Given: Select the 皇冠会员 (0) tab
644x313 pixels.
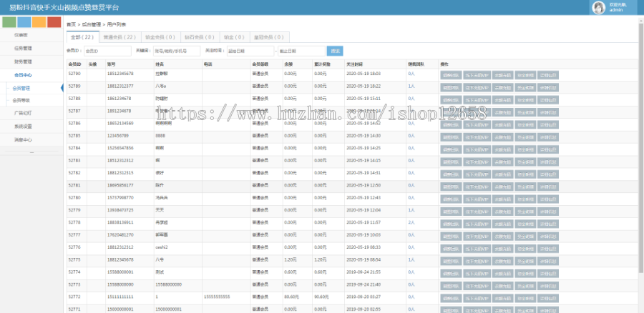Looking at the screenshot, I should click(268, 36).
